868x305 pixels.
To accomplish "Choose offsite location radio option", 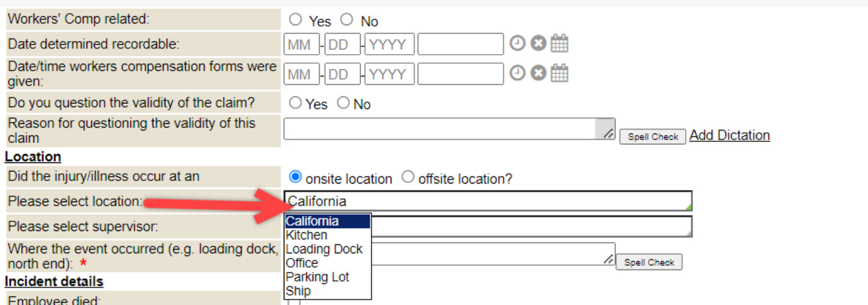I will click(408, 177).
